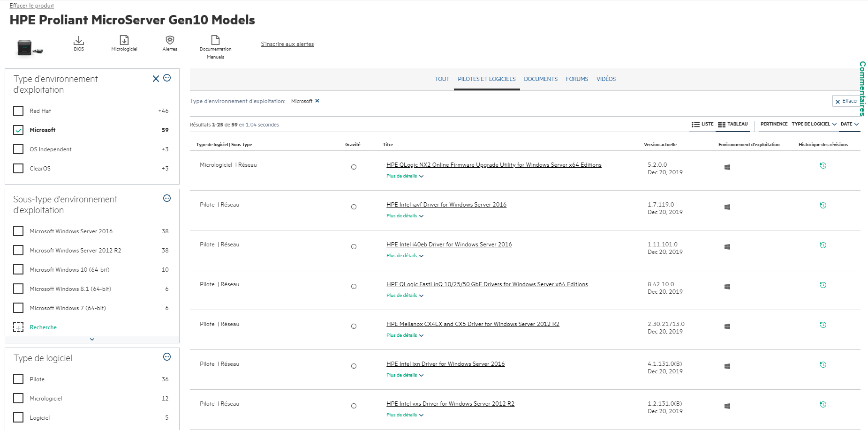Click S'inscrire aux alertes link

287,44
